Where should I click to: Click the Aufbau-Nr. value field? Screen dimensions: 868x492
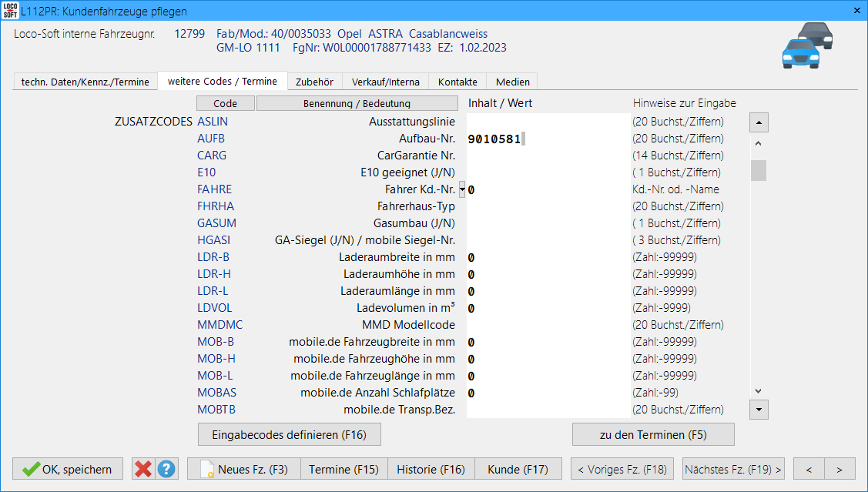click(x=547, y=139)
